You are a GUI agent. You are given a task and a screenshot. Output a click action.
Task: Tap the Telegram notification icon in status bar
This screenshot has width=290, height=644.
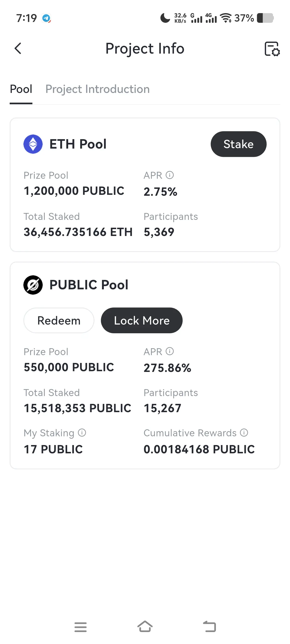pos(46,18)
